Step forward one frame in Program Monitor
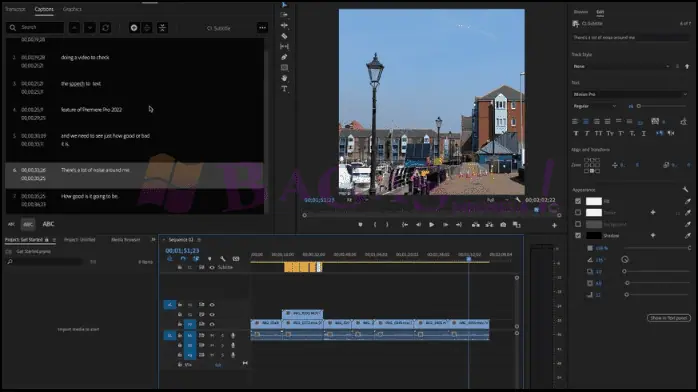The height and width of the screenshot is (392, 698). point(445,225)
